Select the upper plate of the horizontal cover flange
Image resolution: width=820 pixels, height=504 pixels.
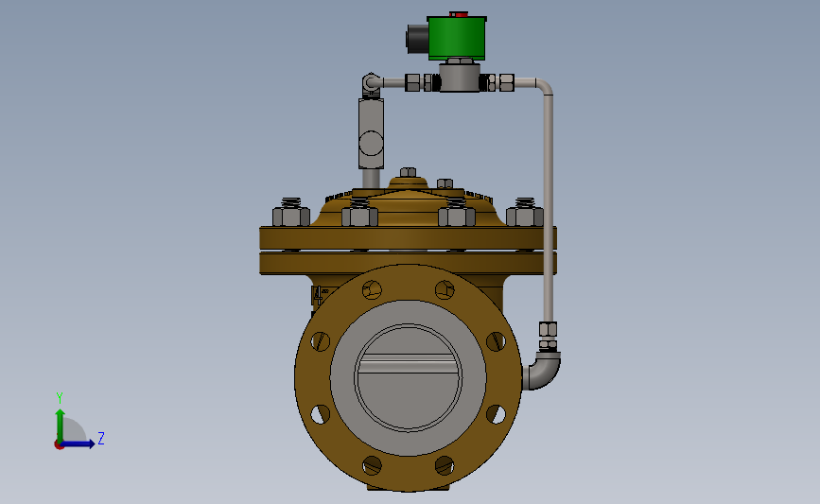point(408,238)
